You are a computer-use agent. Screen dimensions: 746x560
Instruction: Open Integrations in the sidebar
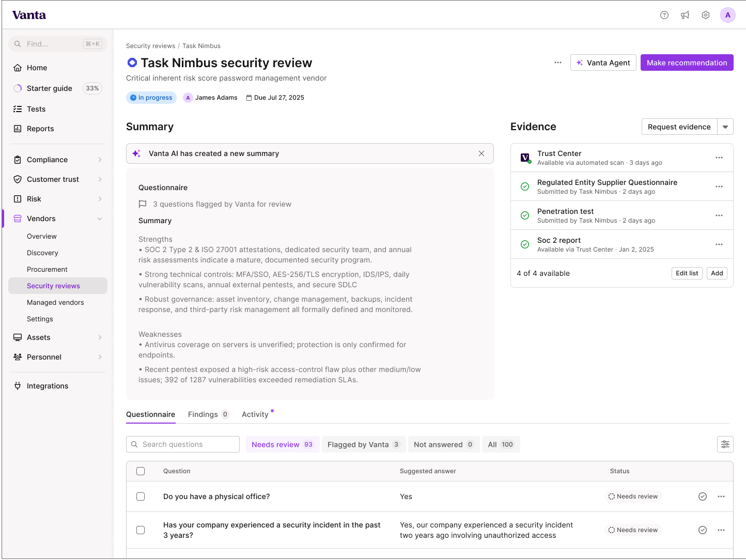pyautogui.click(x=58, y=386)
